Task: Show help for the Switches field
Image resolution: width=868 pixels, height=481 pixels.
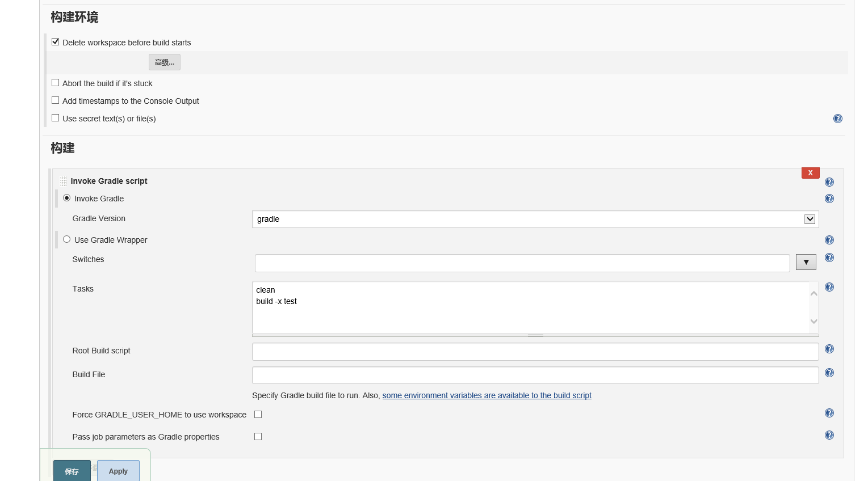Action: [x=829, y=258]
